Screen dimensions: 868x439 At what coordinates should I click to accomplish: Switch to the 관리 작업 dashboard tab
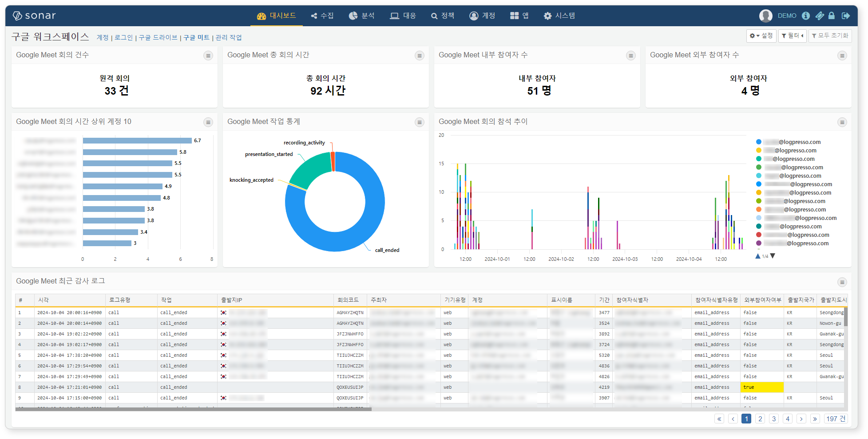229,37
